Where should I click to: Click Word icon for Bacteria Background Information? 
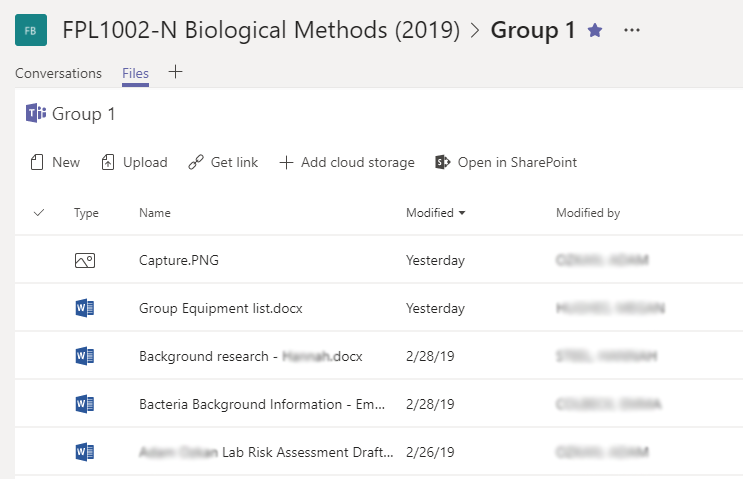pyautogui.click(x=85, y=405)
